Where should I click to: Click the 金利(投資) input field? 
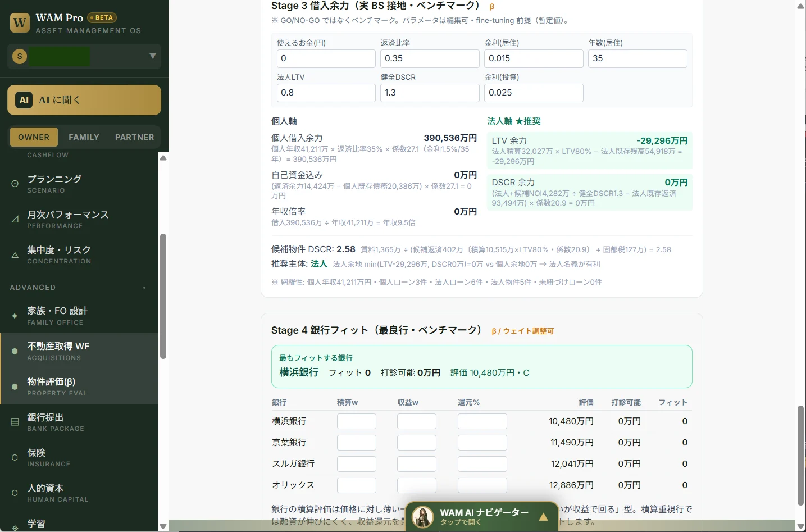click(534, 93)
